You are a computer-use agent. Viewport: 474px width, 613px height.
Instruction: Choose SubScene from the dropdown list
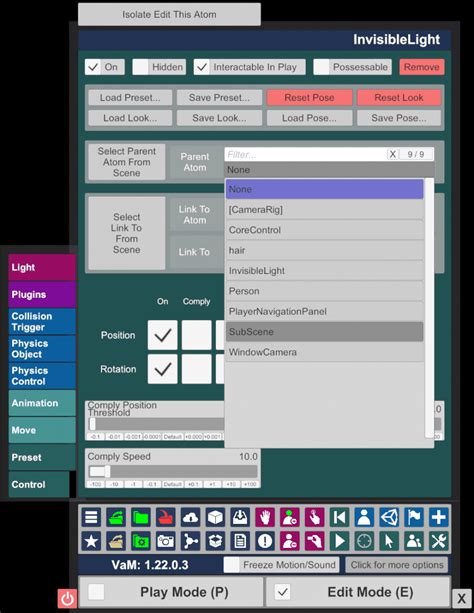tap(325, 332)
